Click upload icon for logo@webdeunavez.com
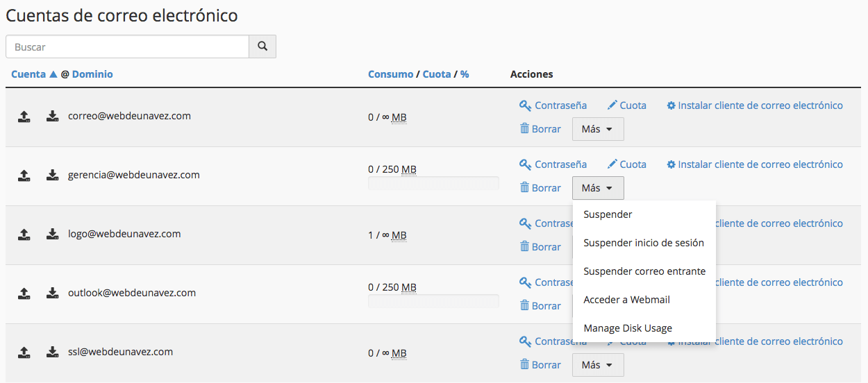 point(24,235)
